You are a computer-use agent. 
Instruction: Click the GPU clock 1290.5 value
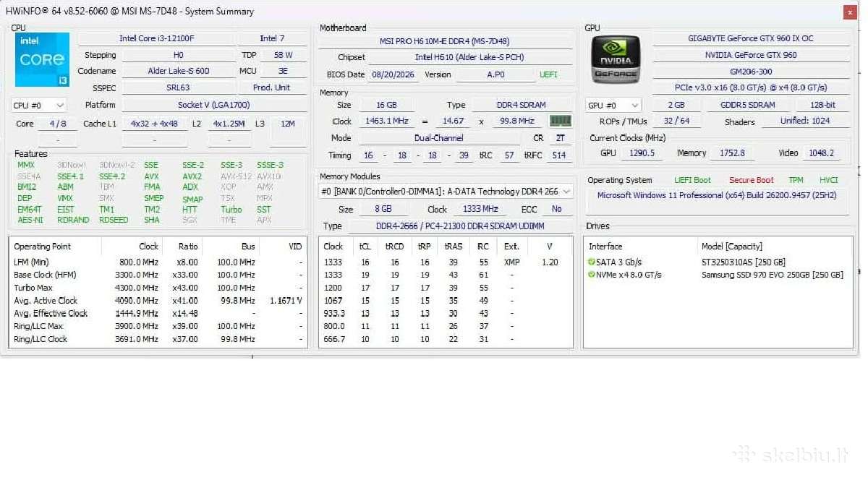click(x=642, y=153)
